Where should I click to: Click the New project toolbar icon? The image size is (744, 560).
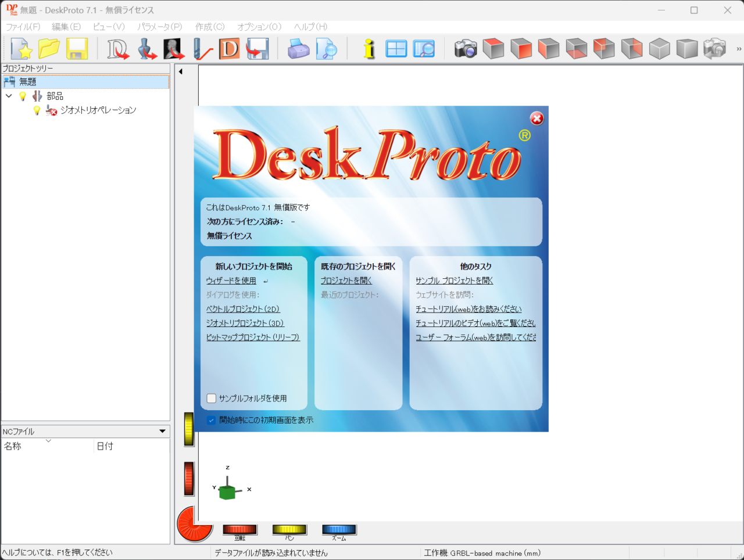point(22,49)
